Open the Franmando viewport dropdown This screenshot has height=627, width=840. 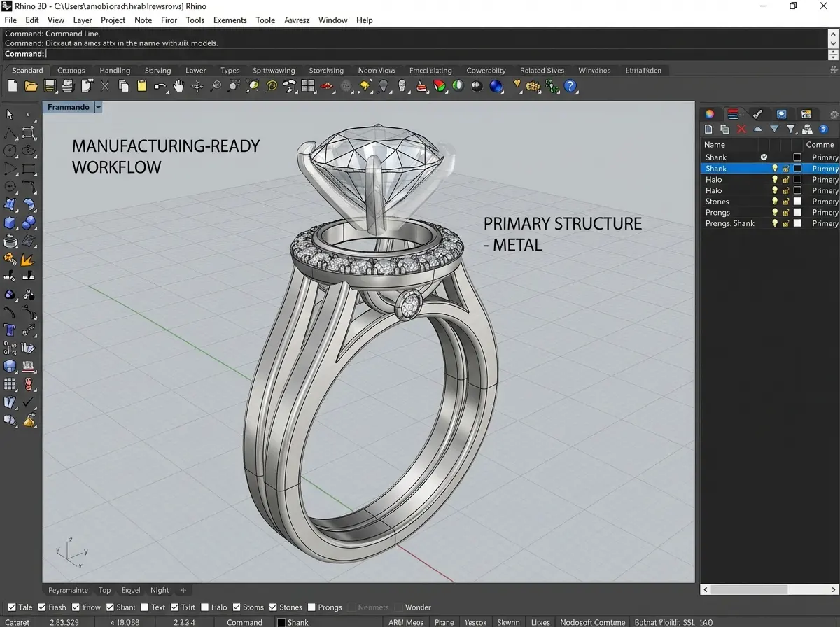98,106
